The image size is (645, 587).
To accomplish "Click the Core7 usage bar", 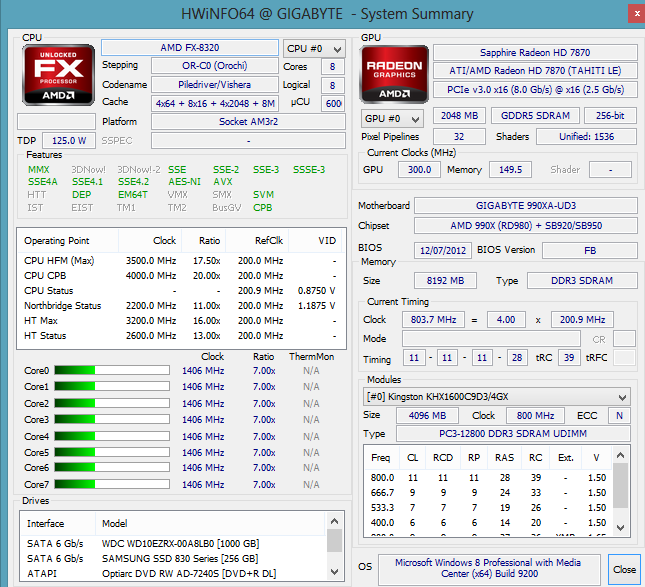I will pyautogui.click(x=112, y=484).
